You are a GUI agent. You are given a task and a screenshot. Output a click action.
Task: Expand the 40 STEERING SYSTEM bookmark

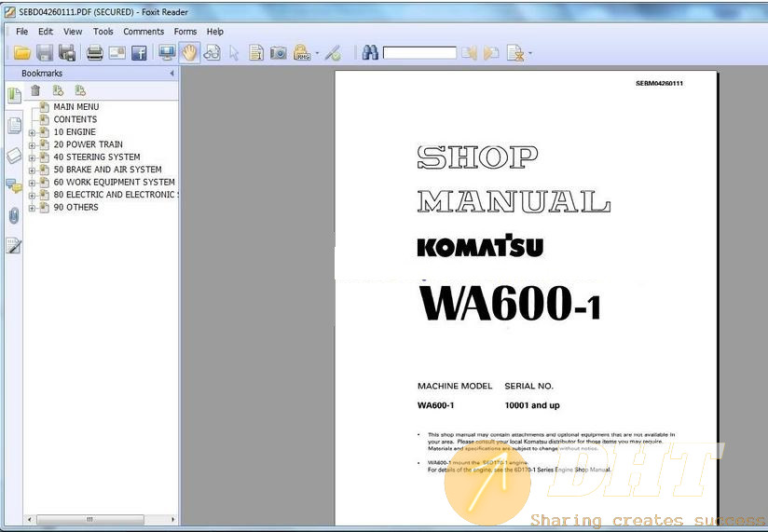tap(32, 158)
